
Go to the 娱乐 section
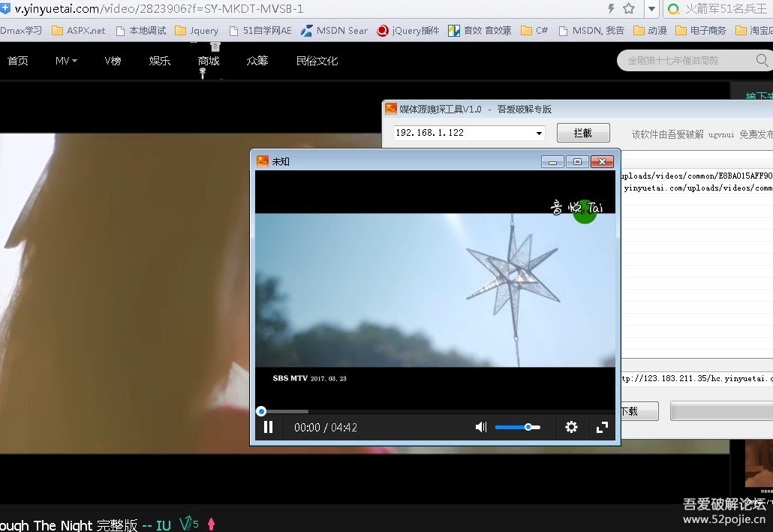click(159, 61)
